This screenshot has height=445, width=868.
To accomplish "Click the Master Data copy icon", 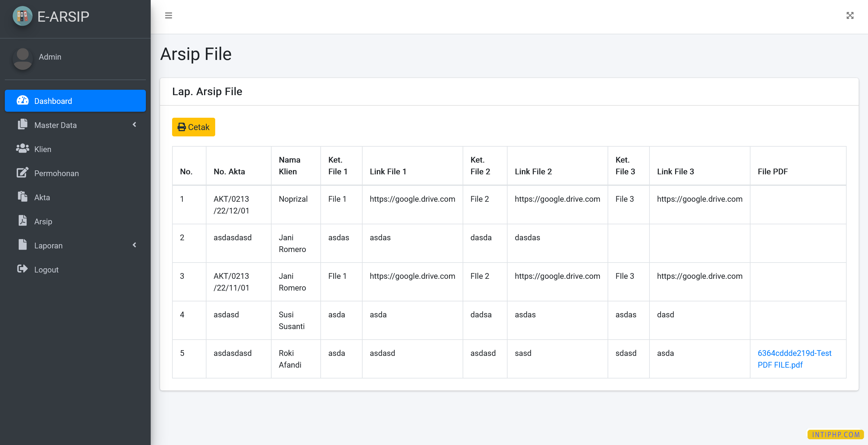I will point(23,125).
